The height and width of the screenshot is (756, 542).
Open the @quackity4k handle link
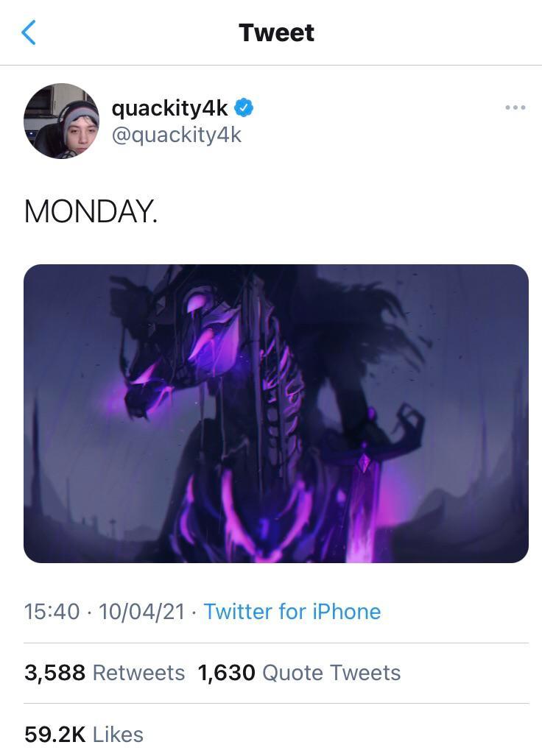coord(176,135)
